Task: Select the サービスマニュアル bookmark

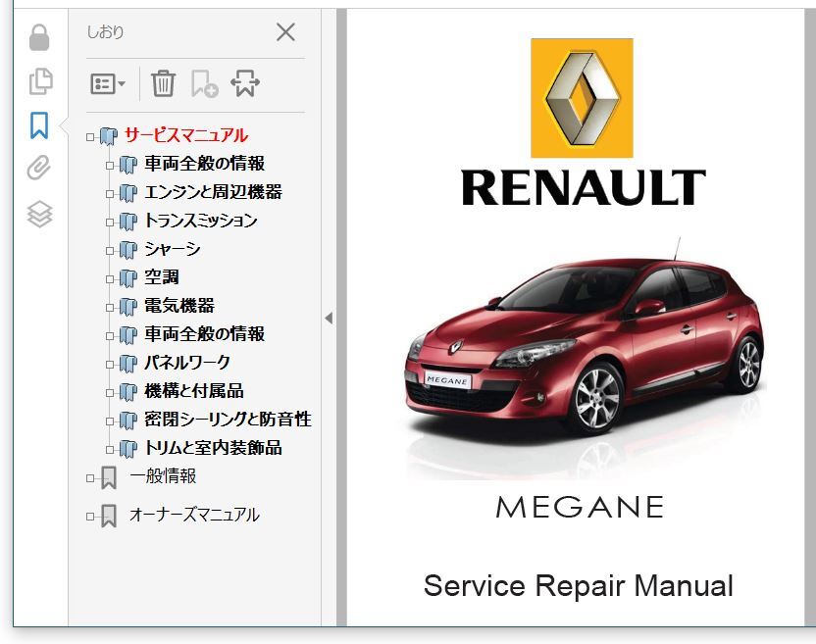Action: pyautogui.click(x=185, y=136)
